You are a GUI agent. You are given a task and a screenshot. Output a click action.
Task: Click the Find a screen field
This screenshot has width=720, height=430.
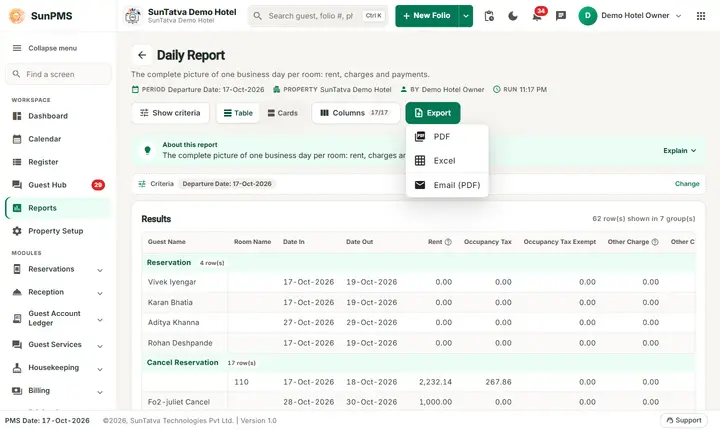[58, 74]
